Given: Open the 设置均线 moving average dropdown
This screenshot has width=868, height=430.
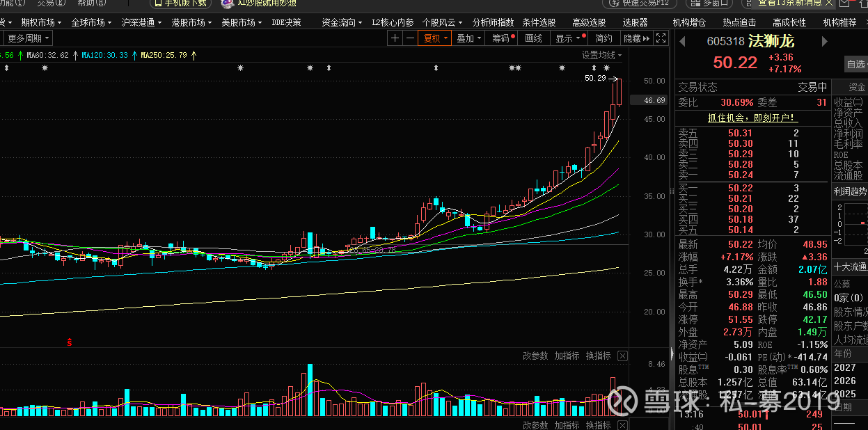Looking at the screenshot, I should coord(602,55).
